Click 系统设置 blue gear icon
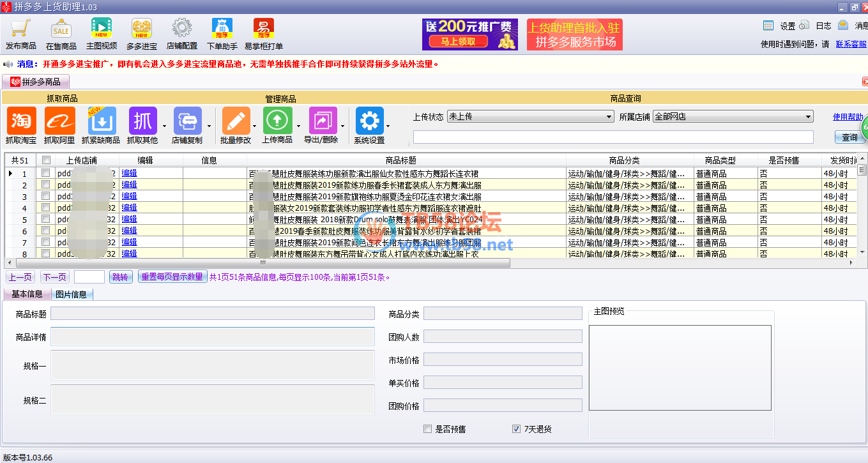The width and height of the screenshot is (868, 463). click(x=369, y=120)
